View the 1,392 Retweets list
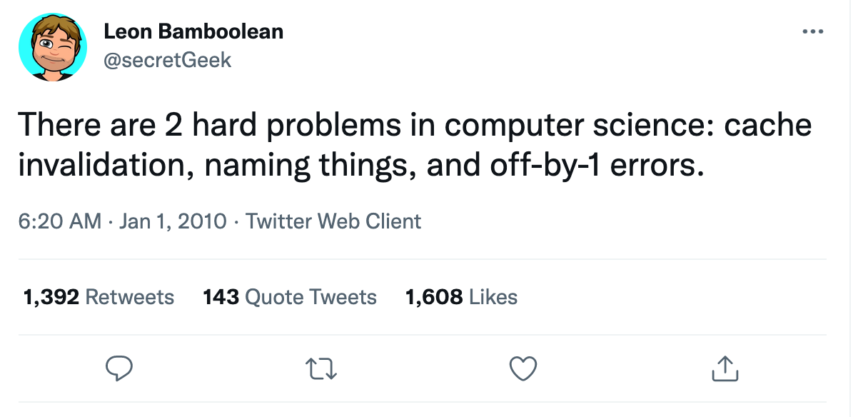 point(99,297)
